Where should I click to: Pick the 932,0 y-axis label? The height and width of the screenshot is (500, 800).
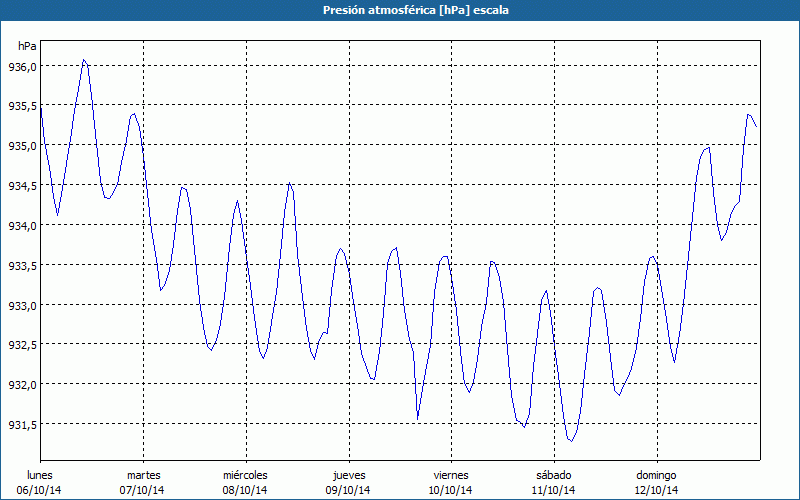coord(22,384)
